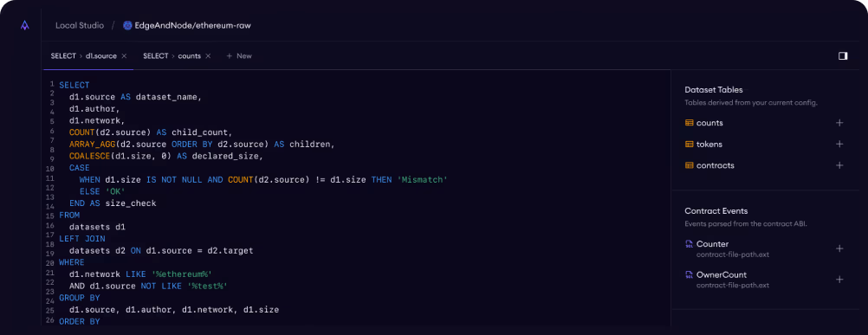Add contracts table to the query
868x335 pixels.
(839, 165)
